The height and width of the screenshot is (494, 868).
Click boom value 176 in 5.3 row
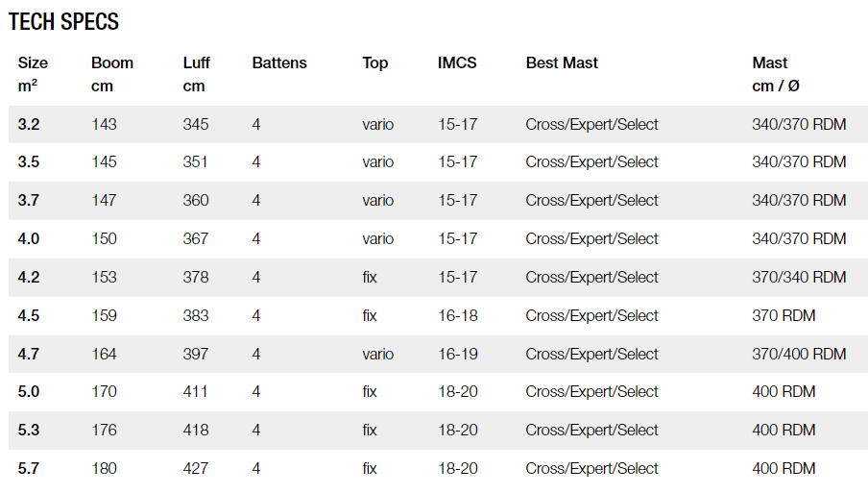pyautogui.click(x=104, y=431)
